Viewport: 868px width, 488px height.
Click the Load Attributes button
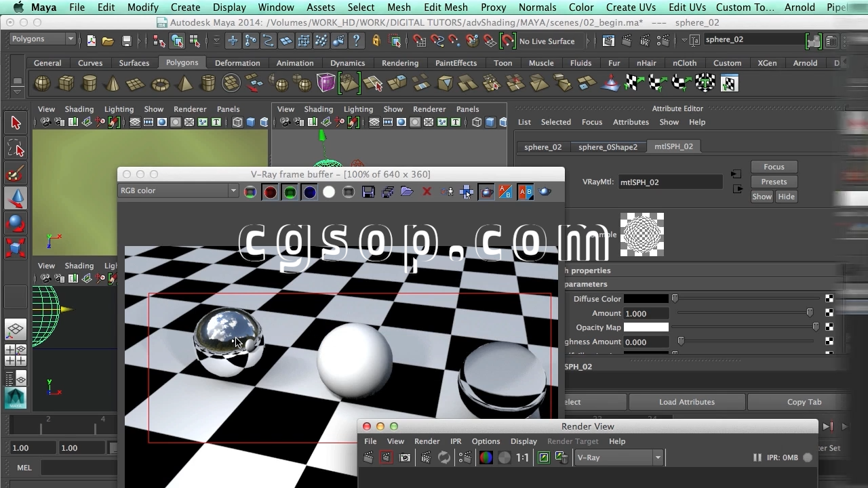pyautogui.click(x=686, y=402)
